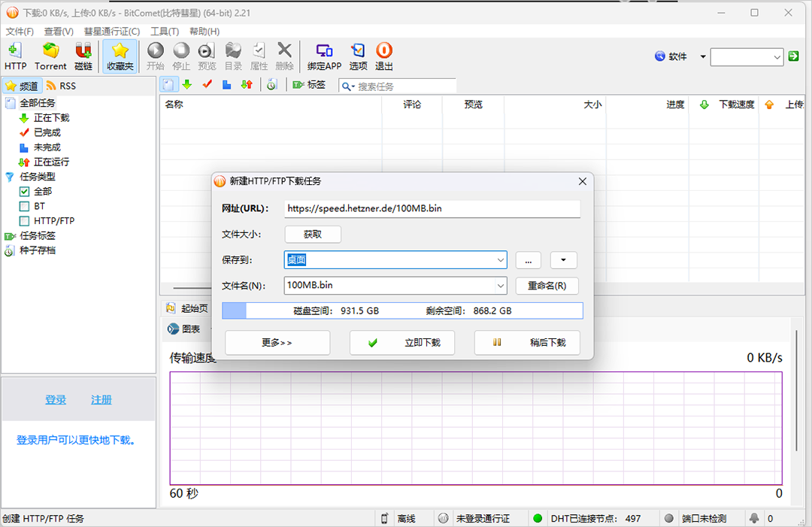
Task: Expand the 文件名 filename dropdown
Action: tap(500, 285)
